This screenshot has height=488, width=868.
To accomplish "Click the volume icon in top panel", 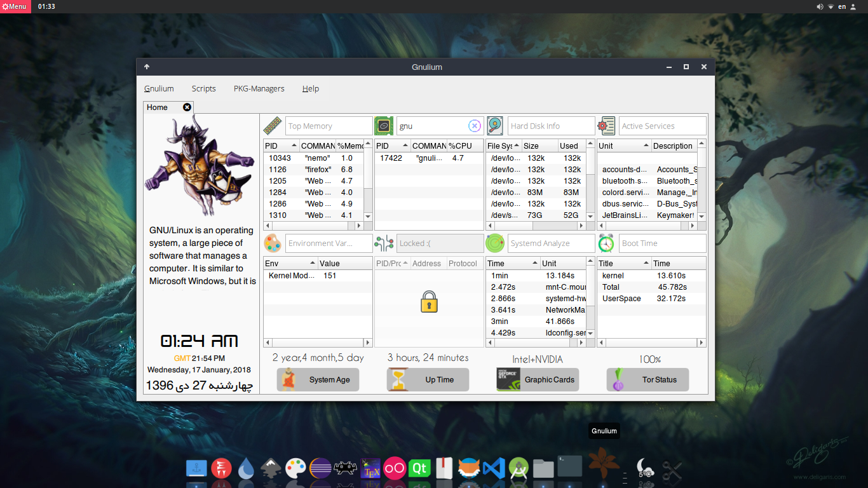I will [x=820, y=6].
